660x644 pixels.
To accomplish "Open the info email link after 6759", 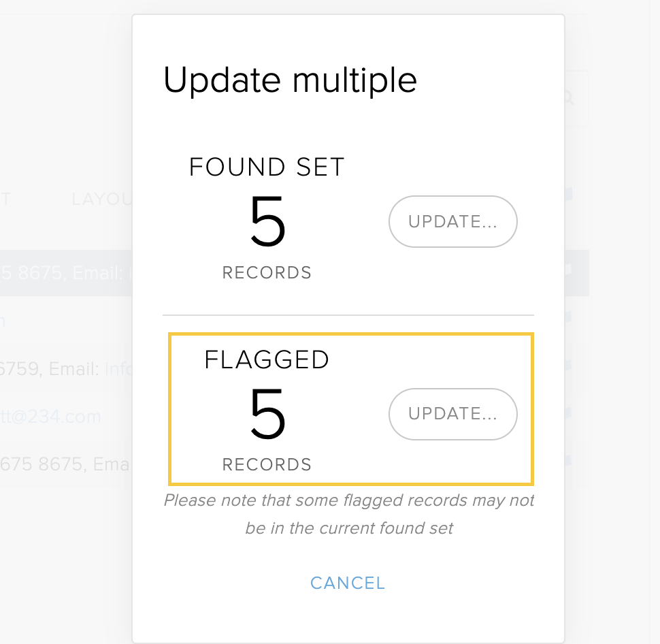I will [x=118, y=369].
